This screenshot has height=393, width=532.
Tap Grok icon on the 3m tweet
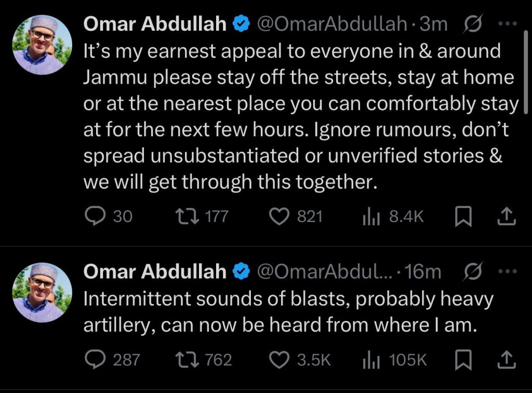click(x=473, y=24)
